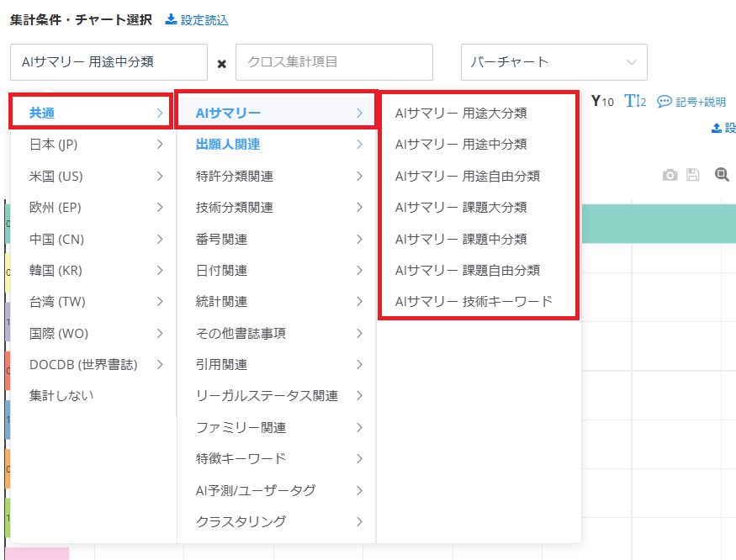Select AIサマリー 技術キーワード
Viewport: 736px width, 560px height.
click(474, 301)
